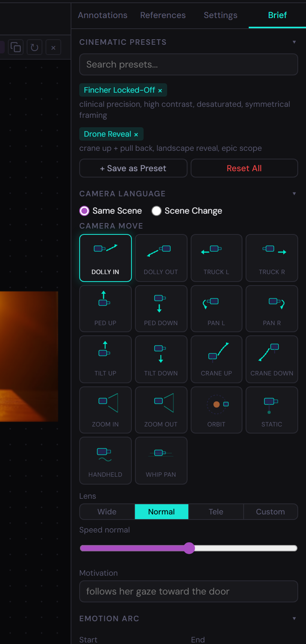Select the Dolly Out camera move
Image resolution: width=306 pixels, height=644 pixels.
pos(161,258)
